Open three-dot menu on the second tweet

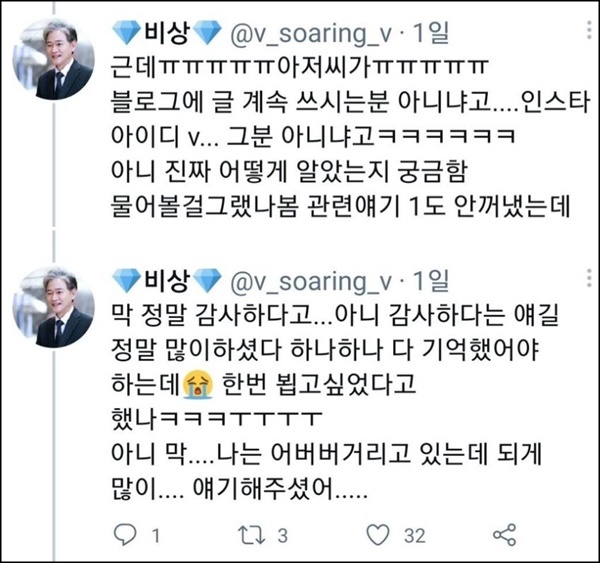tap(589, 278)
